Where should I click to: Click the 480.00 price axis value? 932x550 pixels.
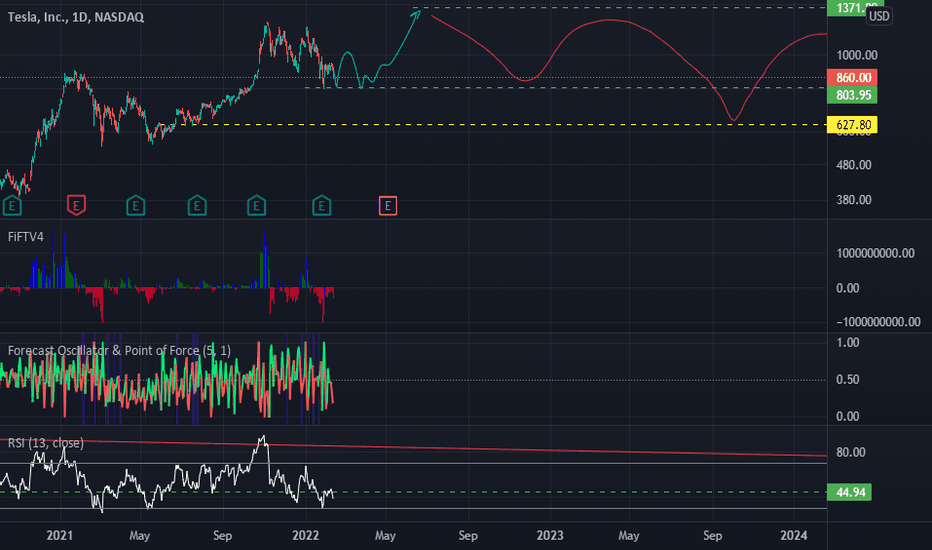854,165
